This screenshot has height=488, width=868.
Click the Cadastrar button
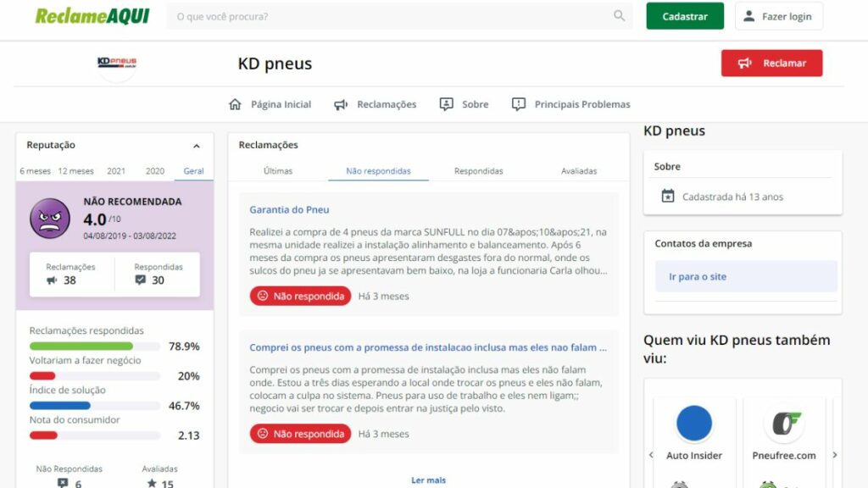point(685,16)
